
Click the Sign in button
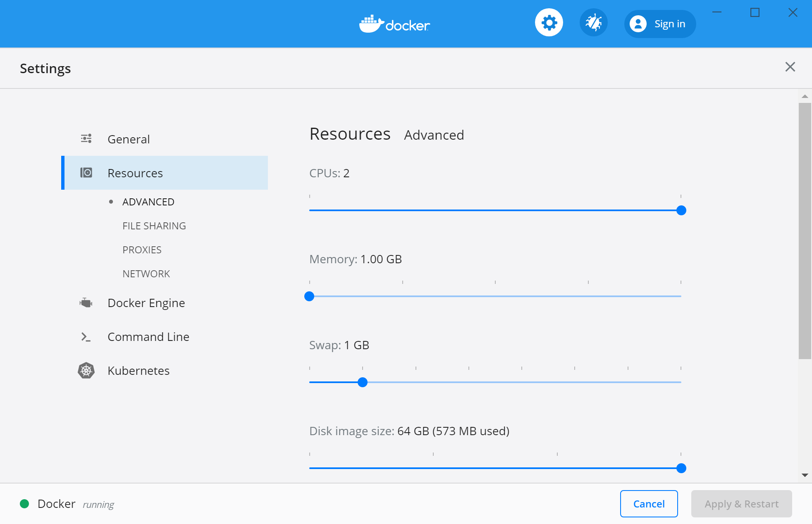660,24
